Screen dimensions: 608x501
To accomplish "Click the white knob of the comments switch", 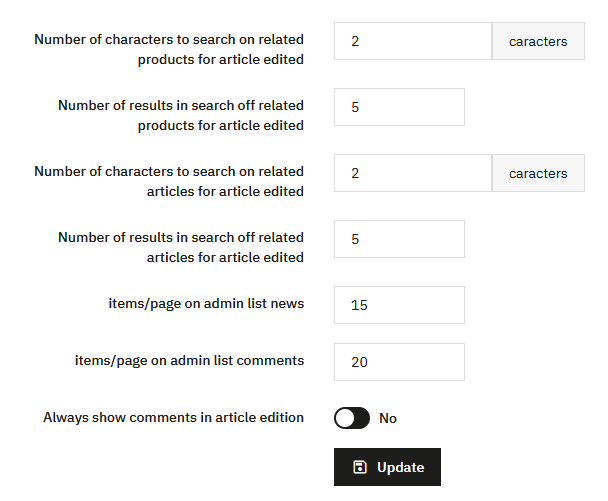I will tap(345, 418).
